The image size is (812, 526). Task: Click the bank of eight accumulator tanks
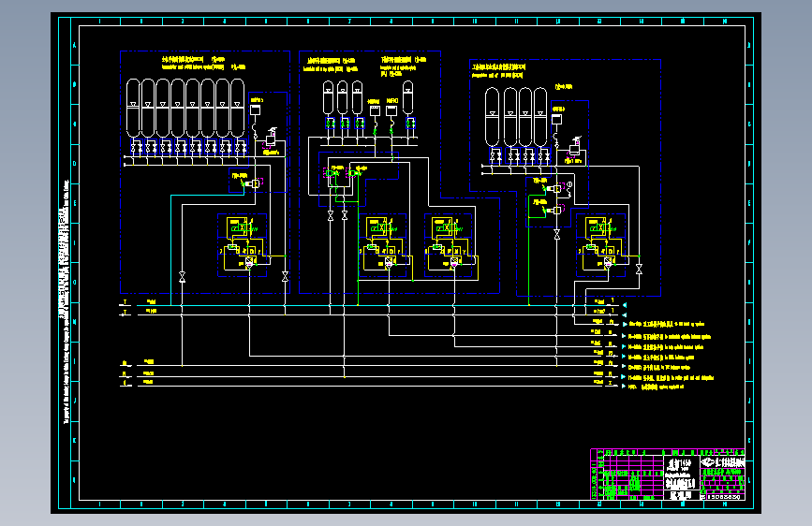coord(185,109)
